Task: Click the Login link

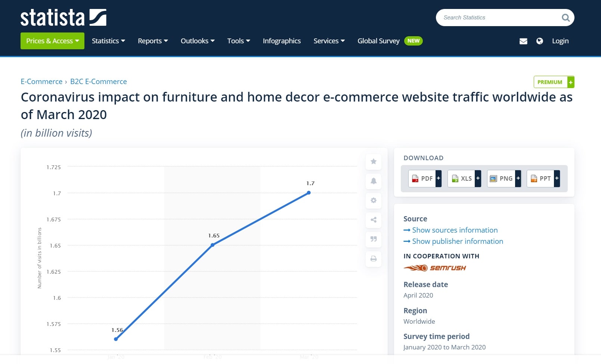Action: (x=560, y=41)
